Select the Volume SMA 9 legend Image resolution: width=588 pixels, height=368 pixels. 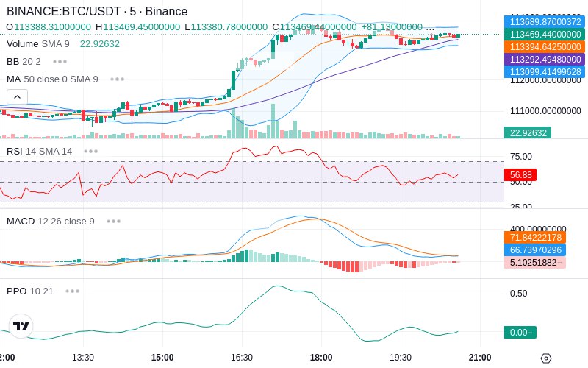point(38,44)
